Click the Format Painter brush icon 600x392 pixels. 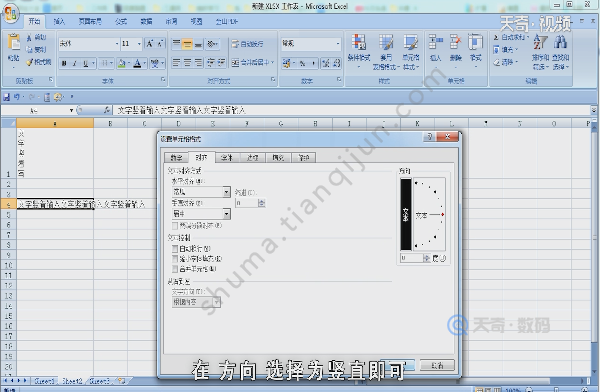coord(29,62)
